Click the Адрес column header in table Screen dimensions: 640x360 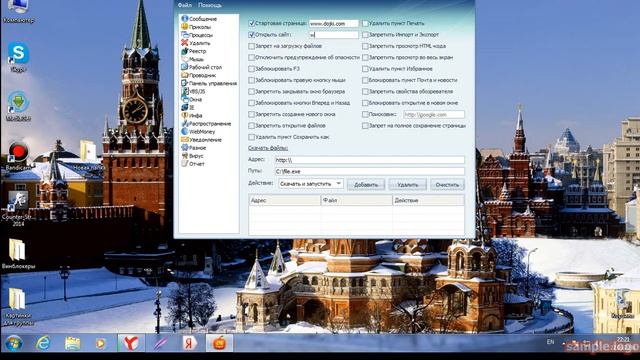click(285, 200)
